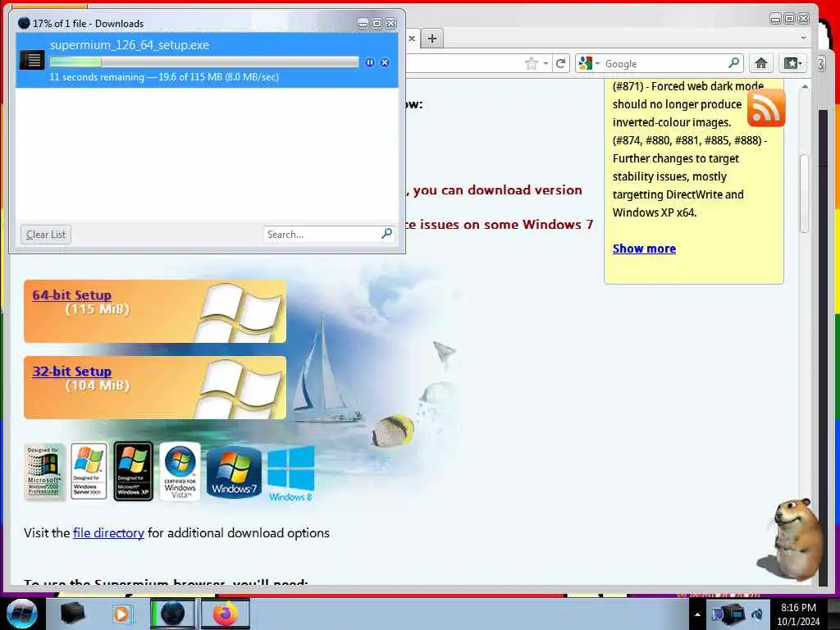This screenshot has width=840, height=630.
Task: Click the download progress bar
Action: click(x=204, y=62)
